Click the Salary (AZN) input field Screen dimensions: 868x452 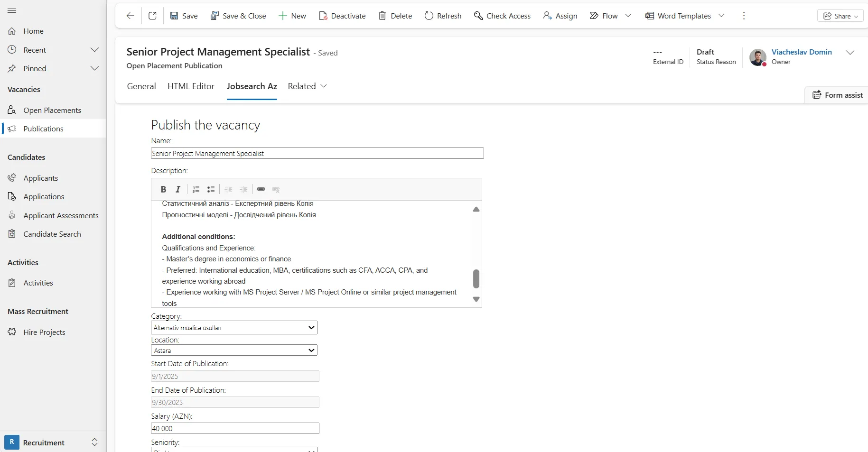coord(235,428)
